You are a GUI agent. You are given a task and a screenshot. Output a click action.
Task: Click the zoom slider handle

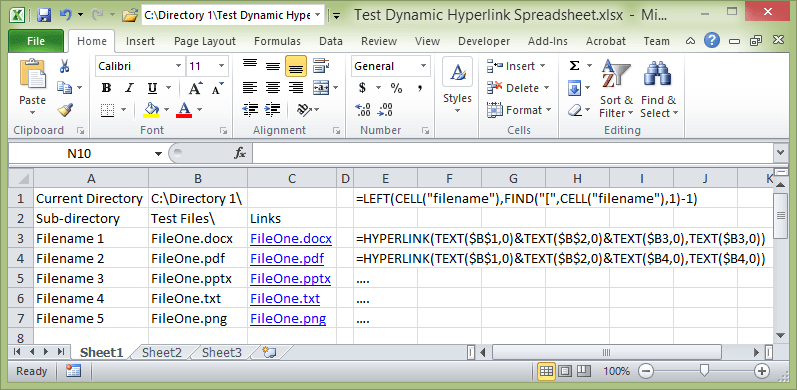(704, 371)
